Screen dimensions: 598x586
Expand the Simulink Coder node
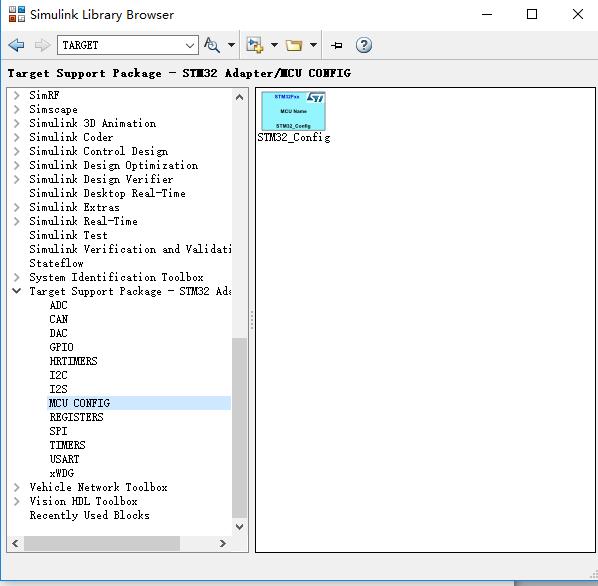coord(16,137)
